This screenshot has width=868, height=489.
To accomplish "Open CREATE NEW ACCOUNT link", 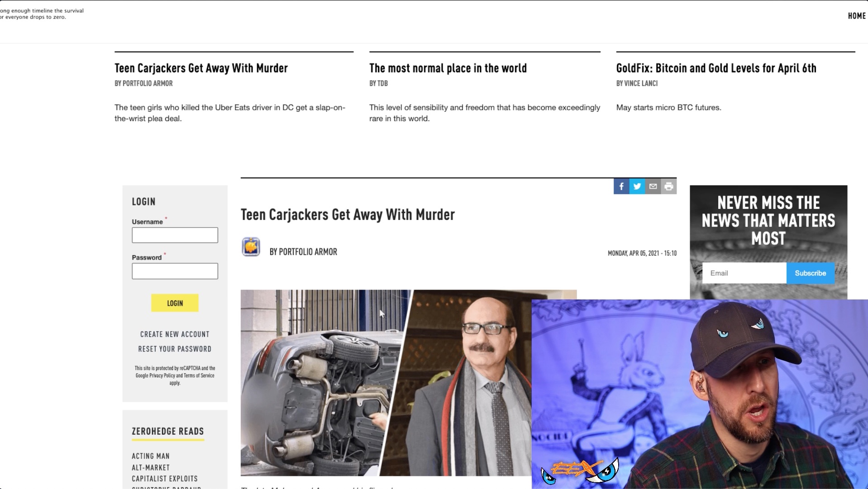I will [175, 334].
